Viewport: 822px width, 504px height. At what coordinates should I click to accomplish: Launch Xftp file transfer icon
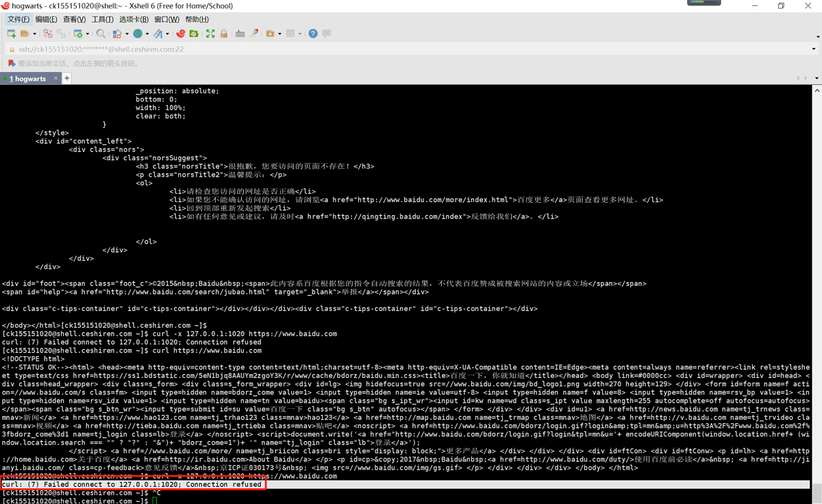coord(194,33)
